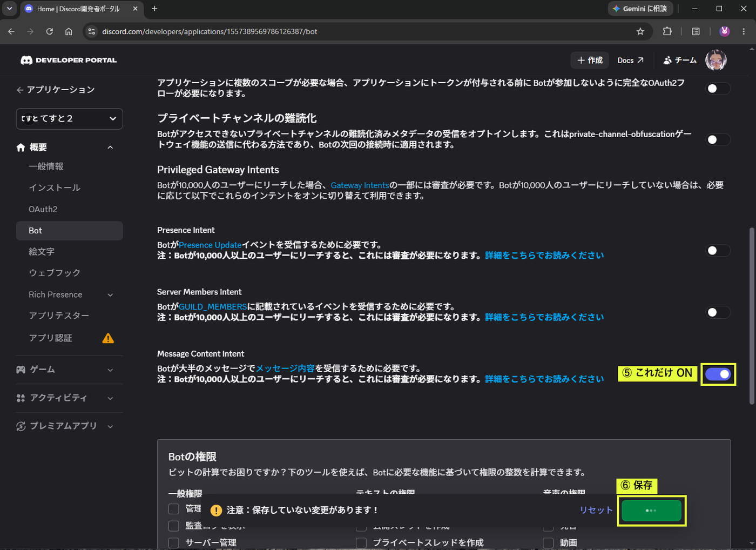Open a new browser tab
756x550 pixels.
(154, 9)
